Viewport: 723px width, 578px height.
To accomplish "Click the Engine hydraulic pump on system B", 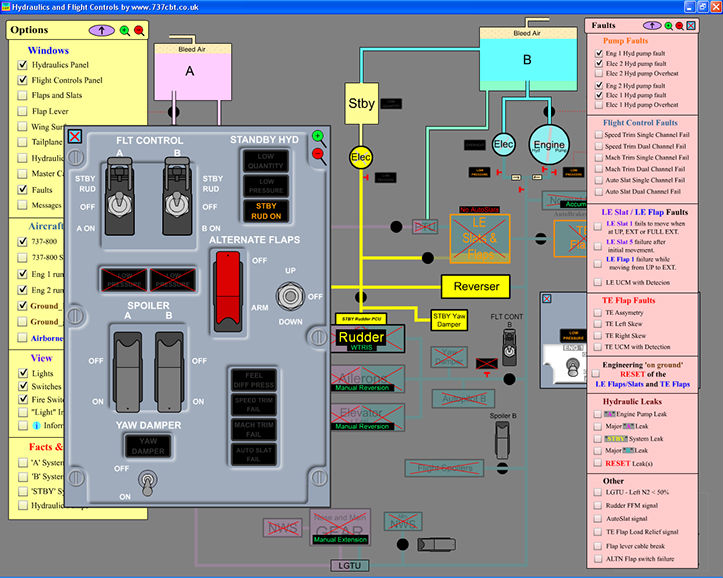I will click(x=548, y=143).
